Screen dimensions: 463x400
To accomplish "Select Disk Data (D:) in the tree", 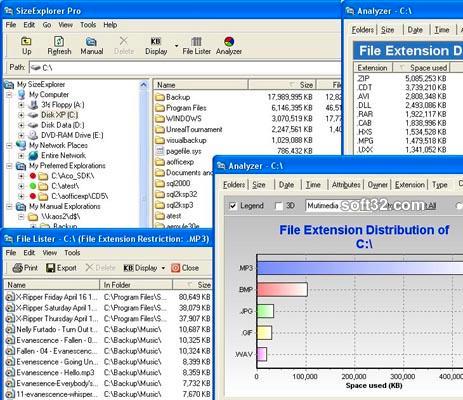I will click(x=62, y=125).
